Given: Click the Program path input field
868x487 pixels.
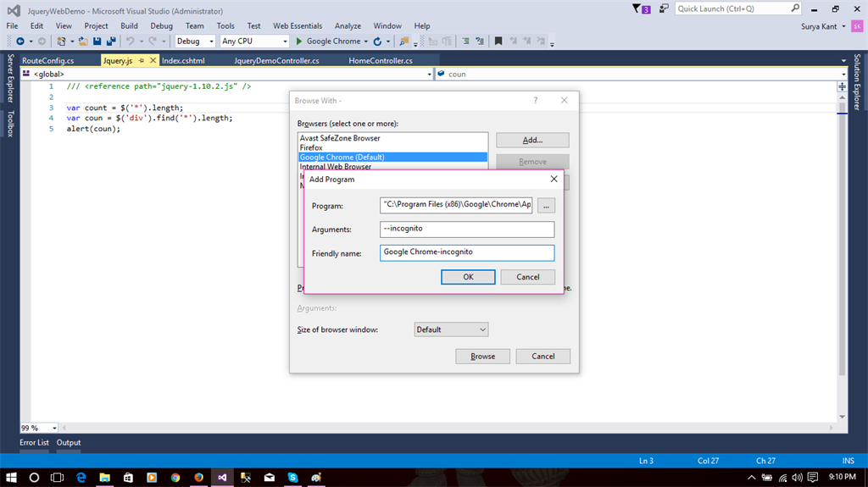Looking at the screenshot, I should [x=456, y=205].
